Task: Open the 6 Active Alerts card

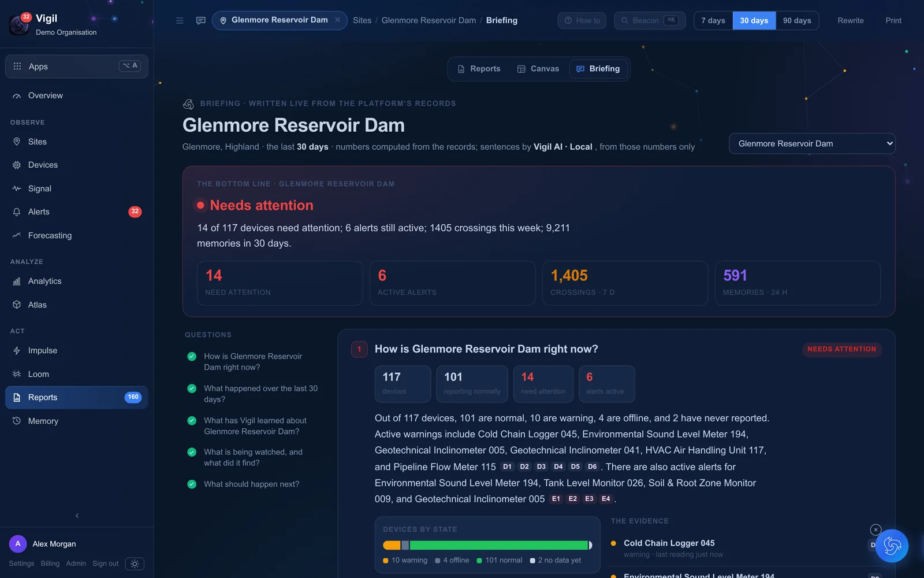Action: point(453,283)
